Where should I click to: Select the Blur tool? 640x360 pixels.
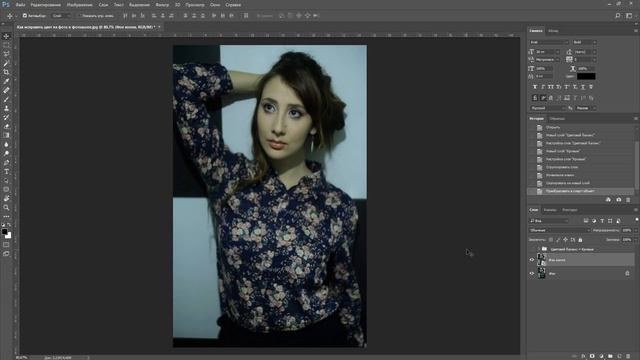[x=6, y=144]
